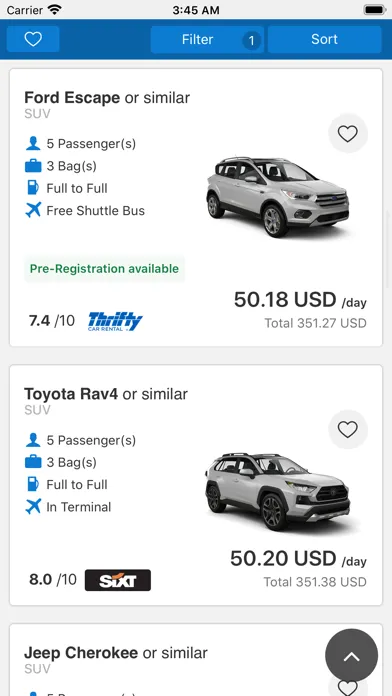This screenshot has height=696, width=392.
Task: Click the Pre-Registration available label
Action: point(104,269)
